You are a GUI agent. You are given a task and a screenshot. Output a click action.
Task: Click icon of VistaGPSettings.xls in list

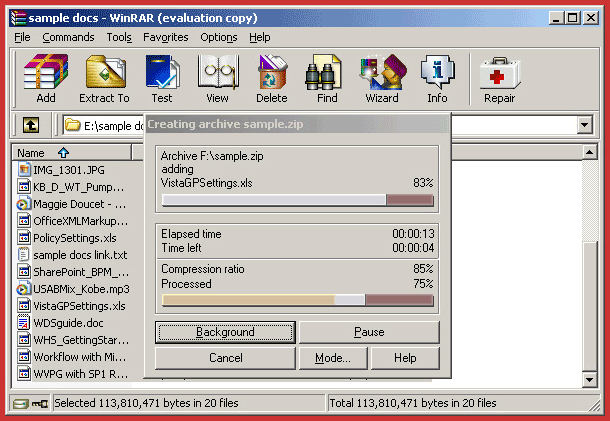click(x=24, y=305)
